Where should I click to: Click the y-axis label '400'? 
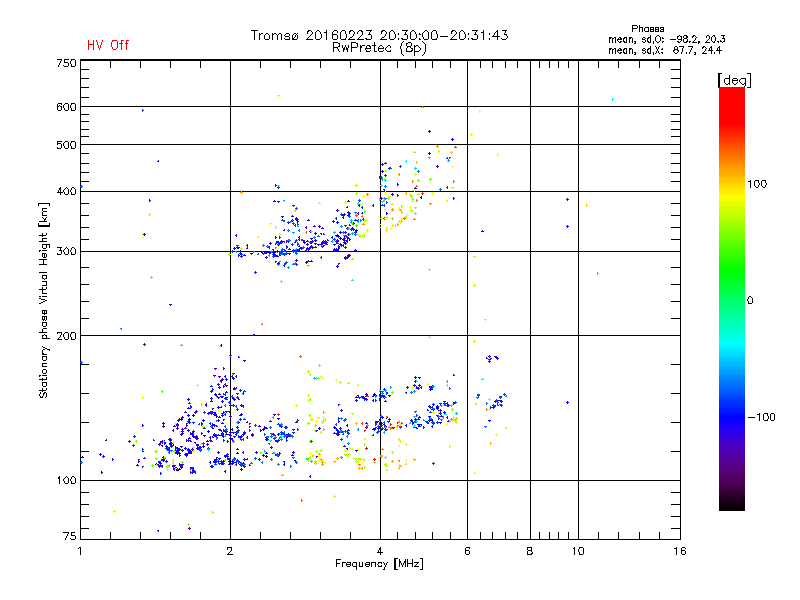point(66,192)
